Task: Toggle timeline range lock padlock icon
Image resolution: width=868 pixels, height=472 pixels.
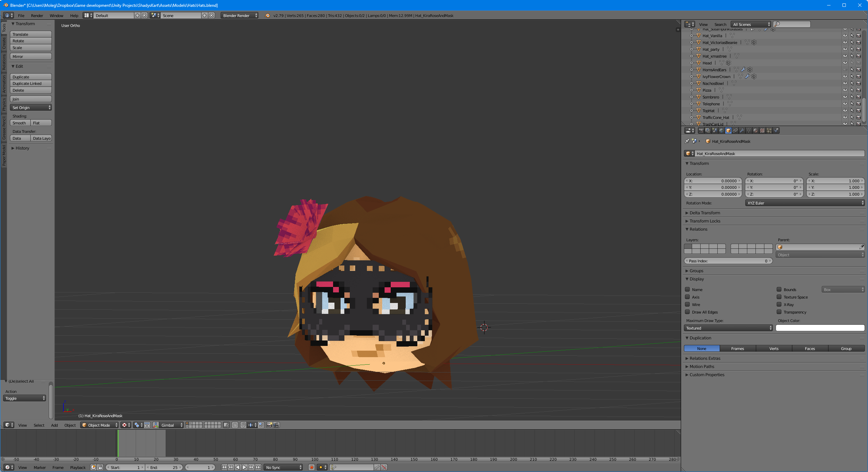Action: coord(101,467)
